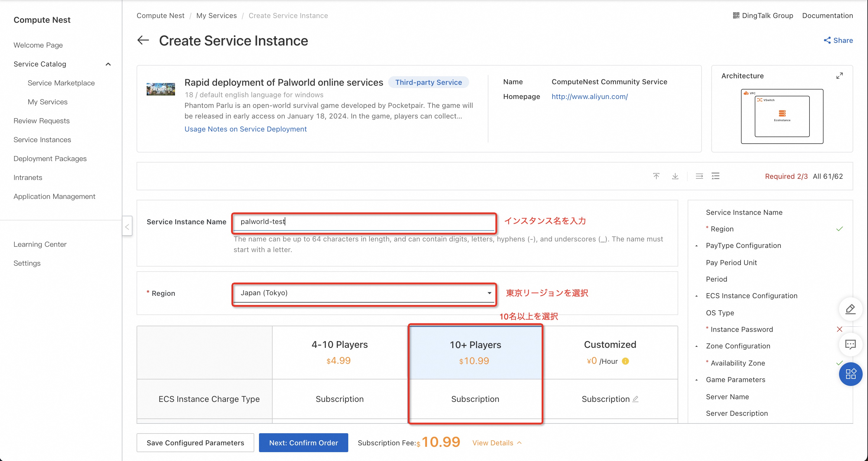
Task: Open Usage Notes on Service Deployment link
Action: click(245, 129)
